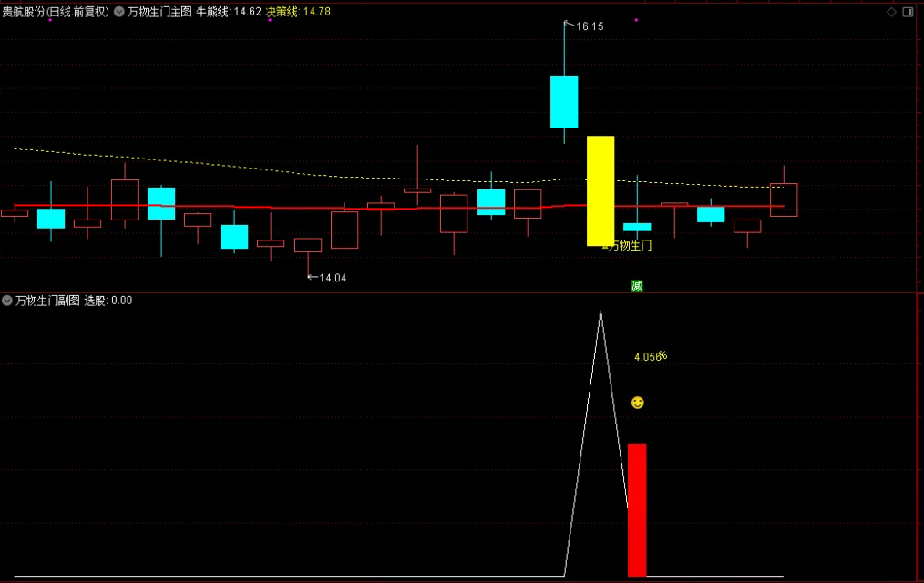Click the diamond icon in the chart's top-right corner
Viewport: 924px width, 583px height.
click(x=891, y=12)
